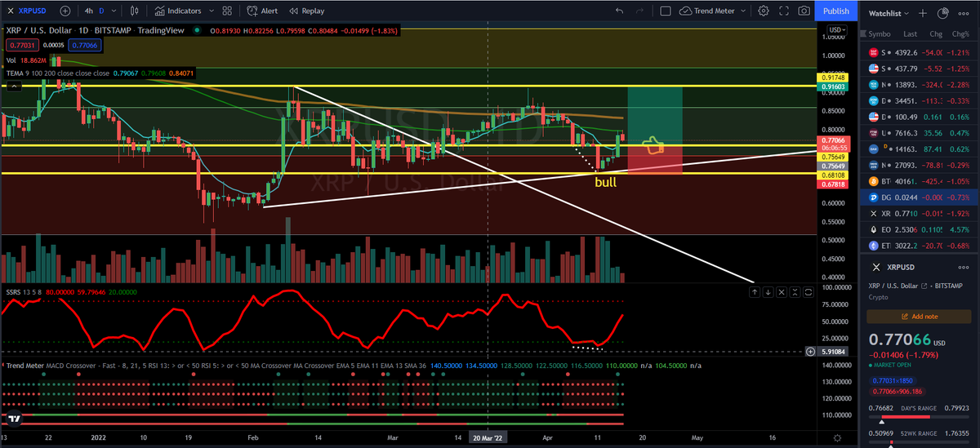
Task: Click the TradingView logo in bottom corner
Action: (x=13, y=419)
